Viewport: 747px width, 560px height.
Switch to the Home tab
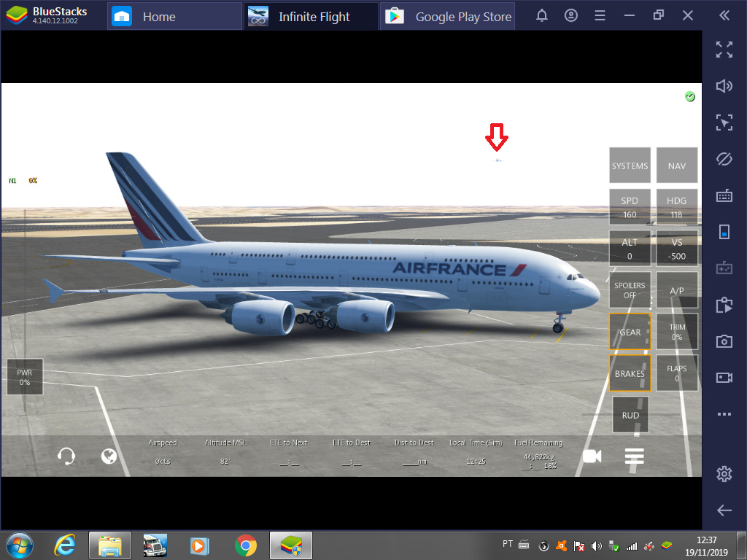tap(174, 17)
